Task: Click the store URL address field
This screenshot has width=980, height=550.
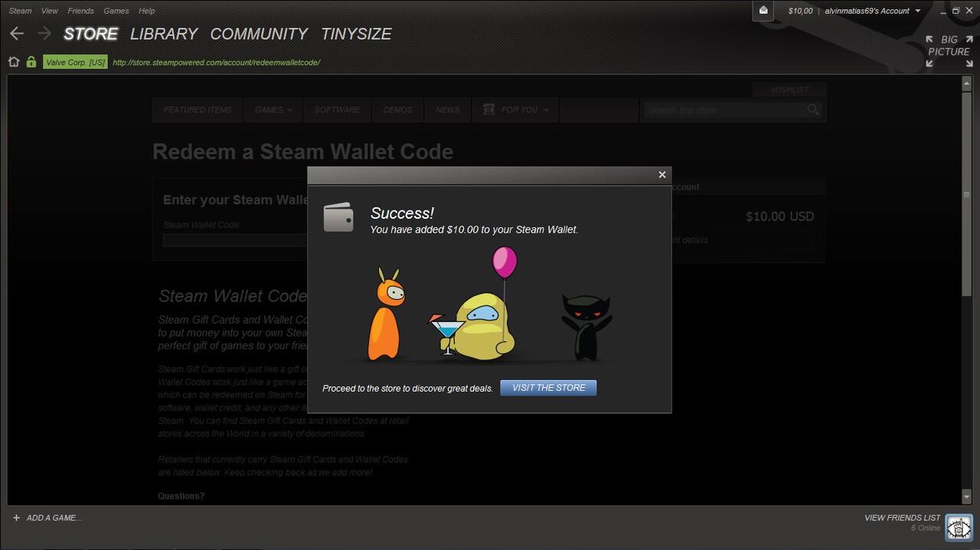Action: pos(216,63)
